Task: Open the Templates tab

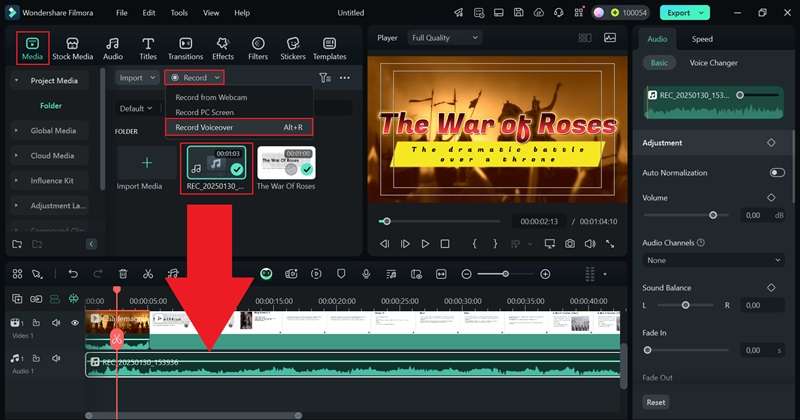Action: click(x=330, y=48)
